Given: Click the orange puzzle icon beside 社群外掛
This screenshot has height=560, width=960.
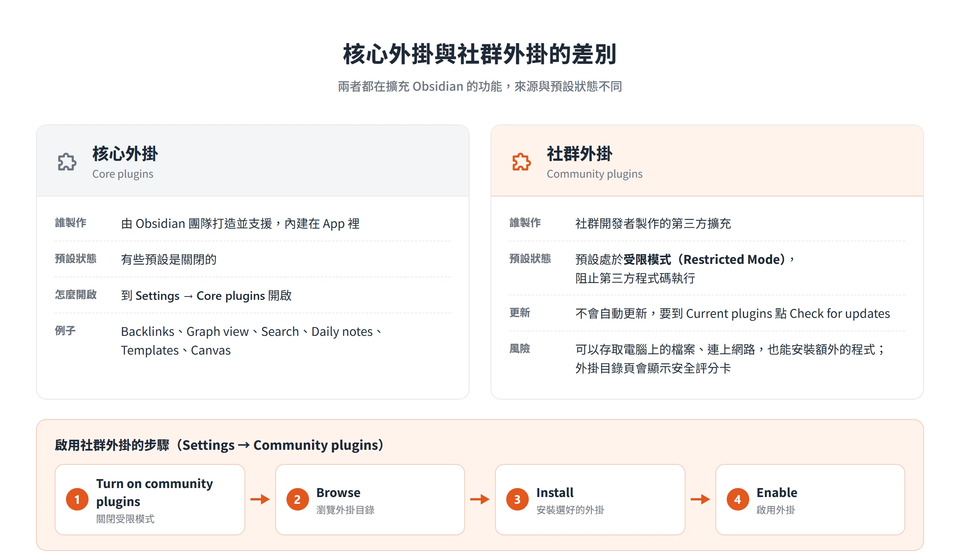Looking at the screenshot, I should coord(522,162).
